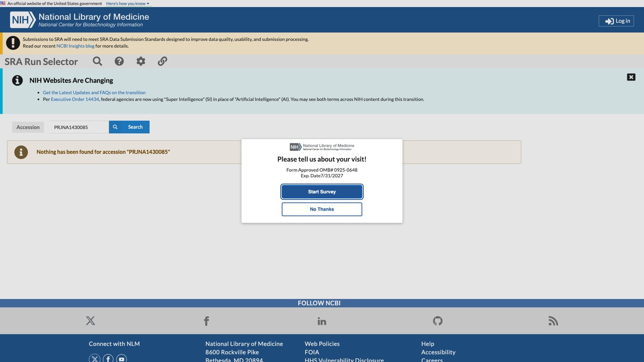Click the NIH National Library of Medicine header logo
Screen dimensions: 644x362
pos(80,20)
